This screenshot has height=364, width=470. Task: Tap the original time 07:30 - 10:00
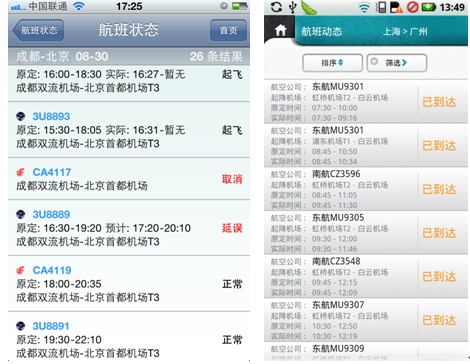click(x=334, y=108)
